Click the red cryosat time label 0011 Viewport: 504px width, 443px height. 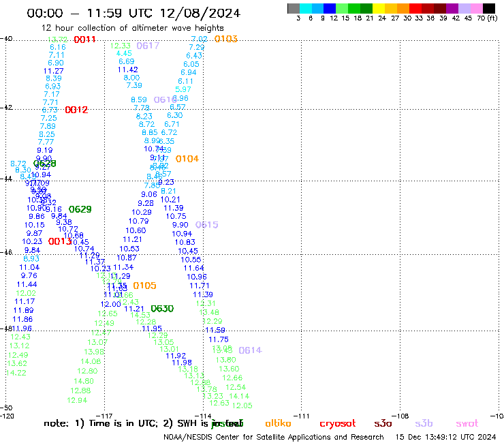pyautogui.click(x=85, y=40)
